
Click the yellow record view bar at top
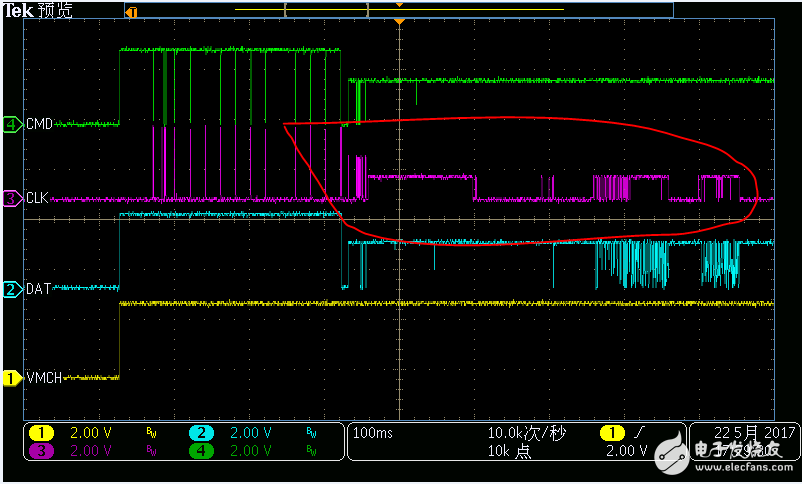point(399,9)
